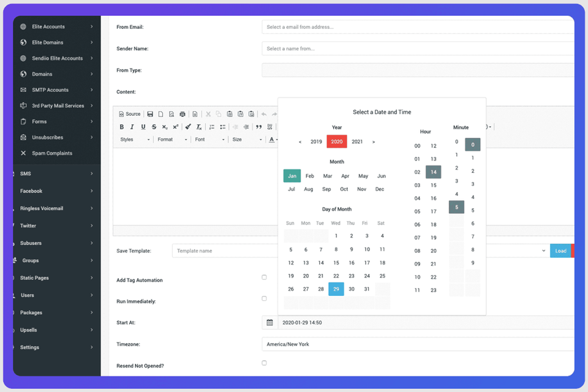Click the Start At date field
Viewport: 588px width, 392px height.
(x=426, y=323)
